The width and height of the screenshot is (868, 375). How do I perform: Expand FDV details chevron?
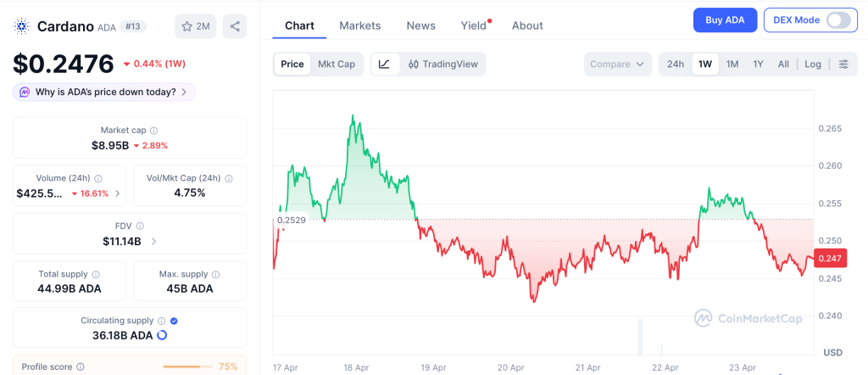[153, 242]
